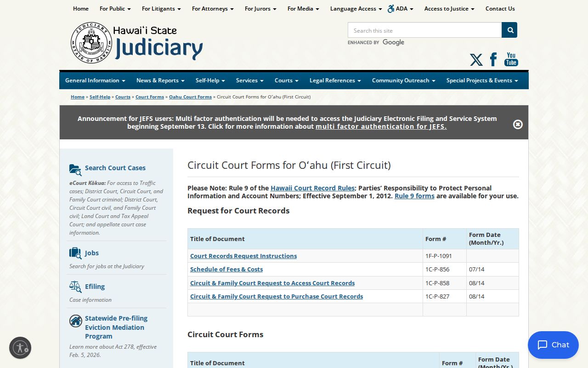The image size is (588, 368).
Task: Open the Hawaii Court Record Rules link
Action: click(x=312, y=188)
